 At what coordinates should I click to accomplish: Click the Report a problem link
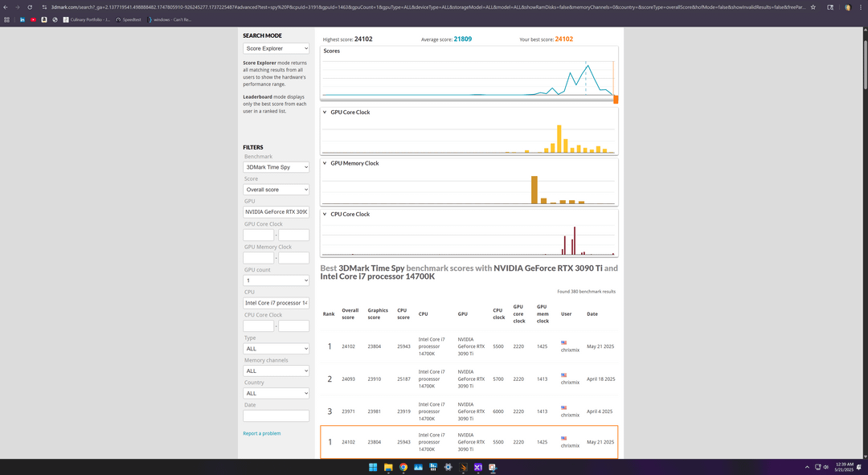pos(262,433)
